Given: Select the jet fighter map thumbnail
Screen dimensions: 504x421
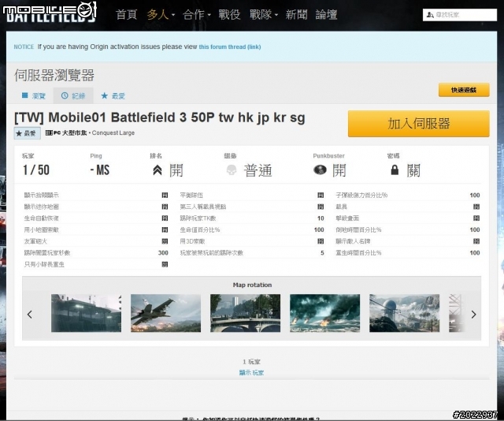Looking at the screenshot, I should [165, 313].
